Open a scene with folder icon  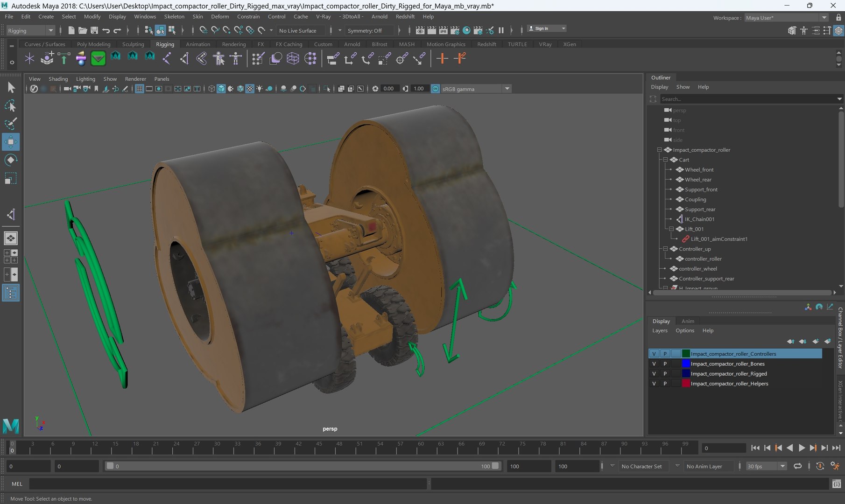pos(83,30)
